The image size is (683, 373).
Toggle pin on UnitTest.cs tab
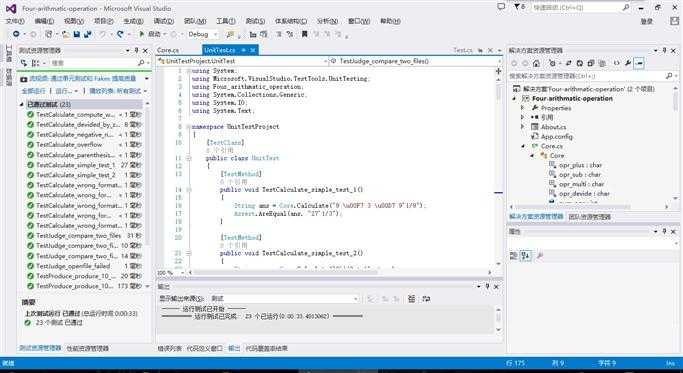click(243, 51)
